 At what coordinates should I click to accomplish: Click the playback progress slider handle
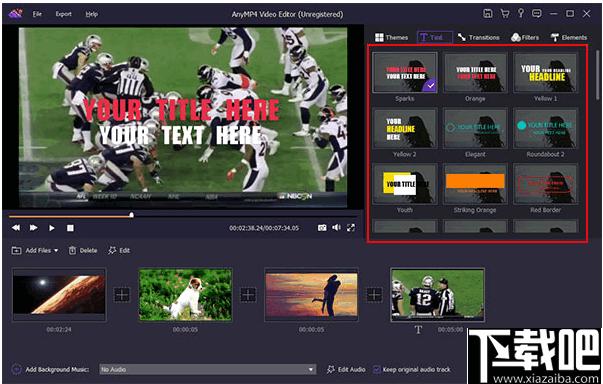[x=132, y=215]
